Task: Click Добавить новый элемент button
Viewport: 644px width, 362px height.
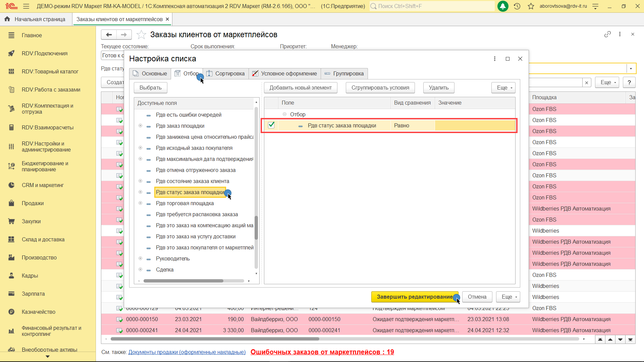Action: (300, 87)
